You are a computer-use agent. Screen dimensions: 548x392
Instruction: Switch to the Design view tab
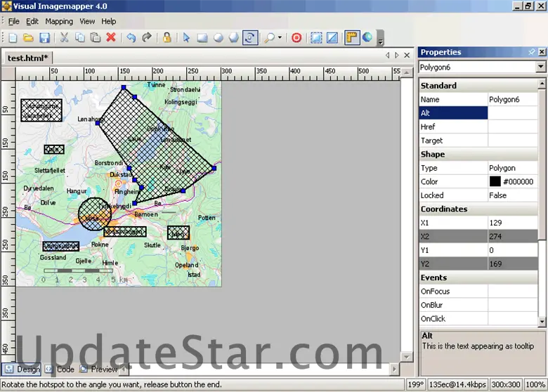coord(22,370)
